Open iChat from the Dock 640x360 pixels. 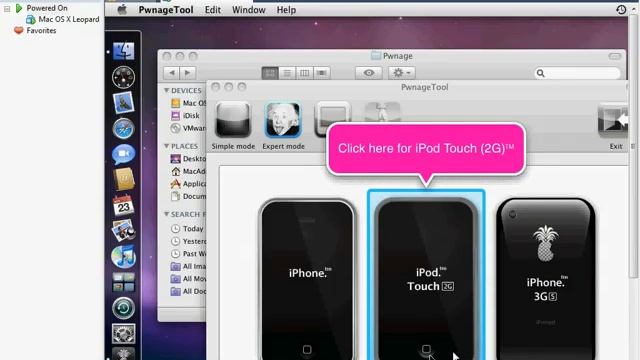click(x=123, y=154)
